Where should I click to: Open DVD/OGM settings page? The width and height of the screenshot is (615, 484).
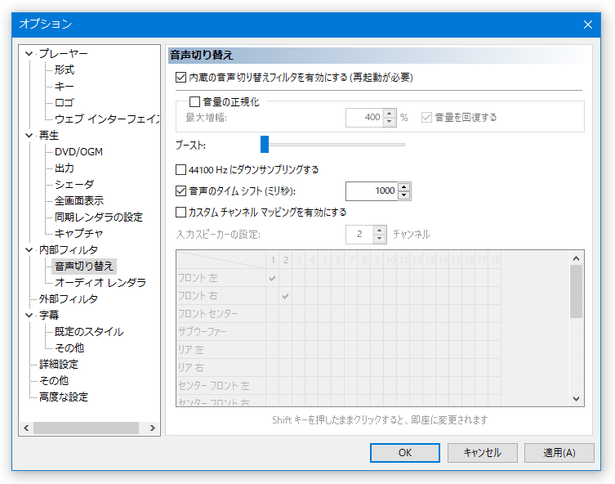78,152
